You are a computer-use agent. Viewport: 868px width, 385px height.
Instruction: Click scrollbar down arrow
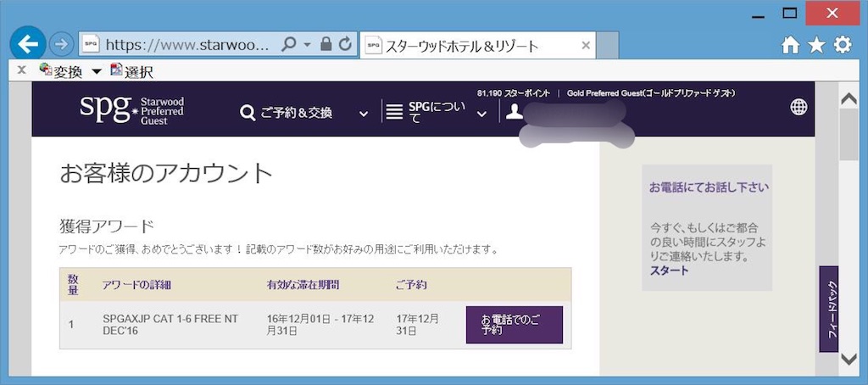(x=848, y=359)
